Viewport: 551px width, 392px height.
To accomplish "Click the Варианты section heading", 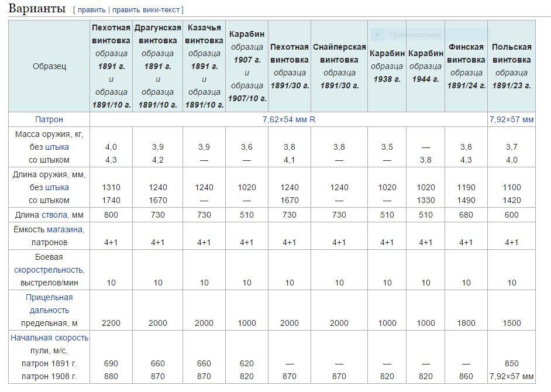I will coord(37,9).
